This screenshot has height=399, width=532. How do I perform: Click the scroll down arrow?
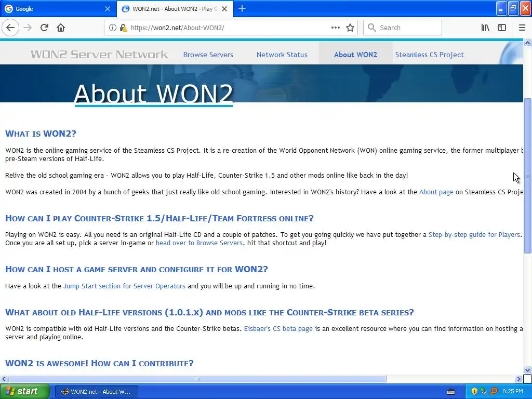(527, 370)
